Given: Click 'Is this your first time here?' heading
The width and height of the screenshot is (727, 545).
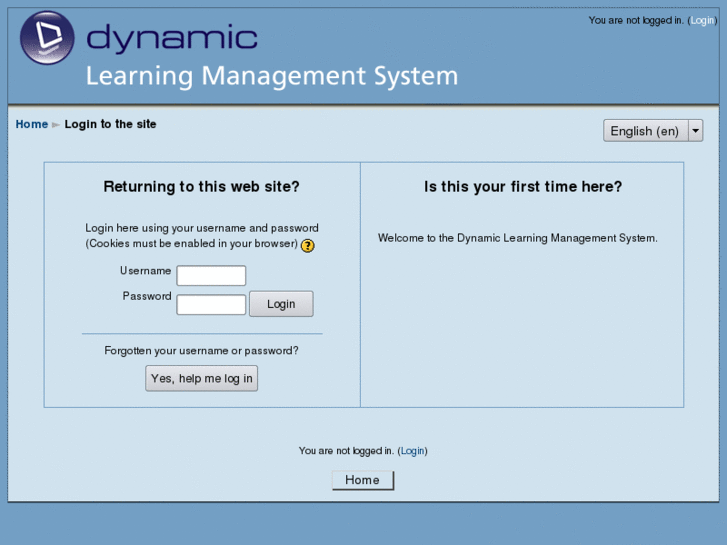Looking at the screenshot, I should coord(523,186).
